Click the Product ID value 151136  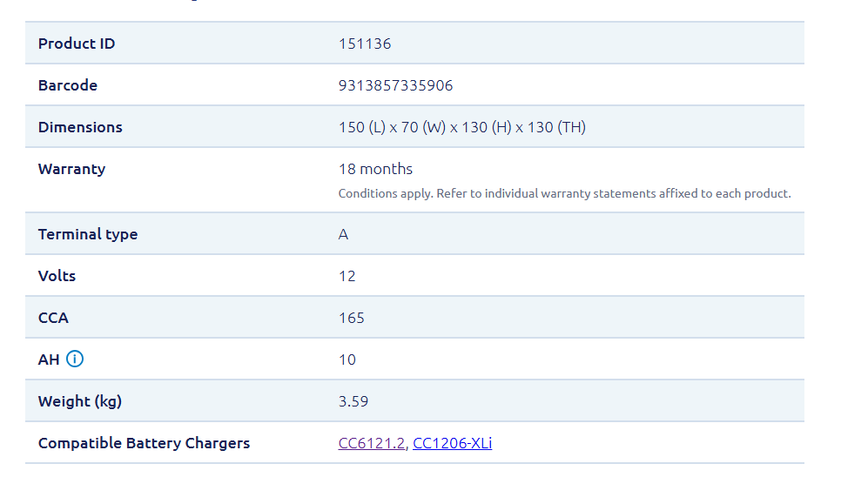(365, 44)
